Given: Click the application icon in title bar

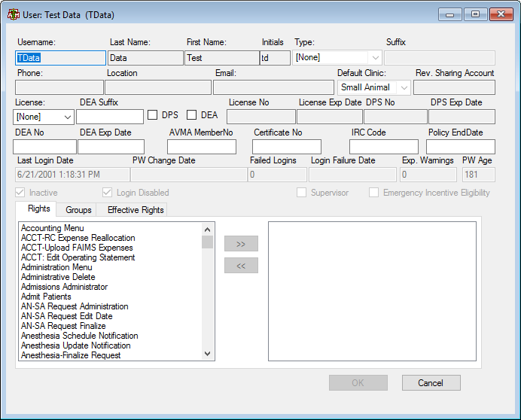Looking at the screenshot, I should tap(14, 14).
